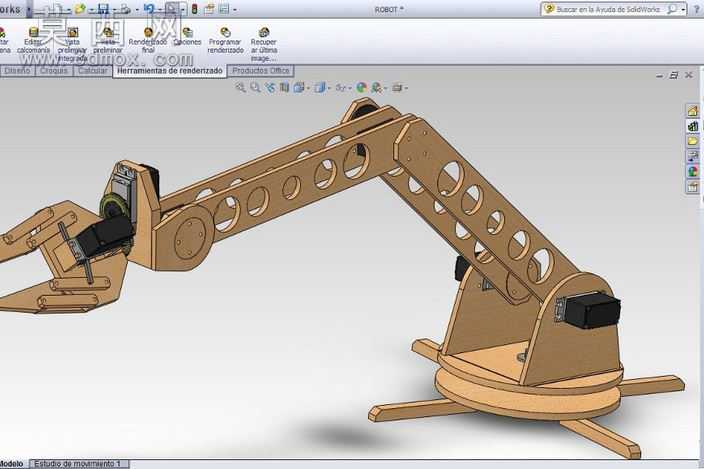Image resolution: width=704 pixels, height=469 pixels.
Task: Select Herramientas de renderizado tab
Action: point(170,71)
